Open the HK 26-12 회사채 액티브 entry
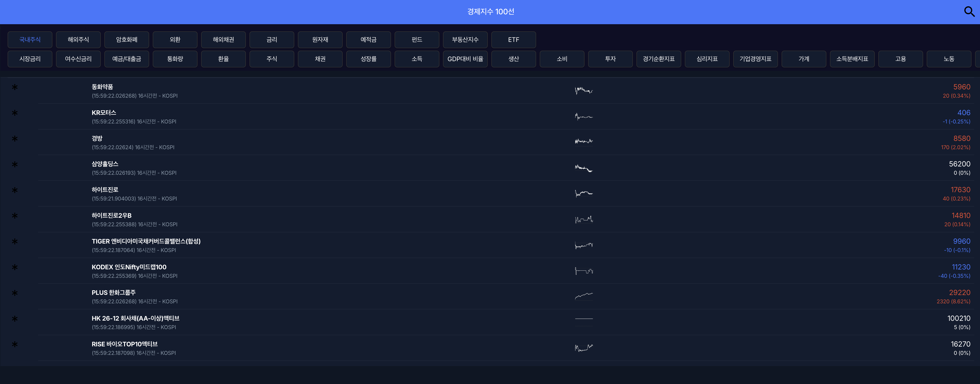 tap(135, 318)
